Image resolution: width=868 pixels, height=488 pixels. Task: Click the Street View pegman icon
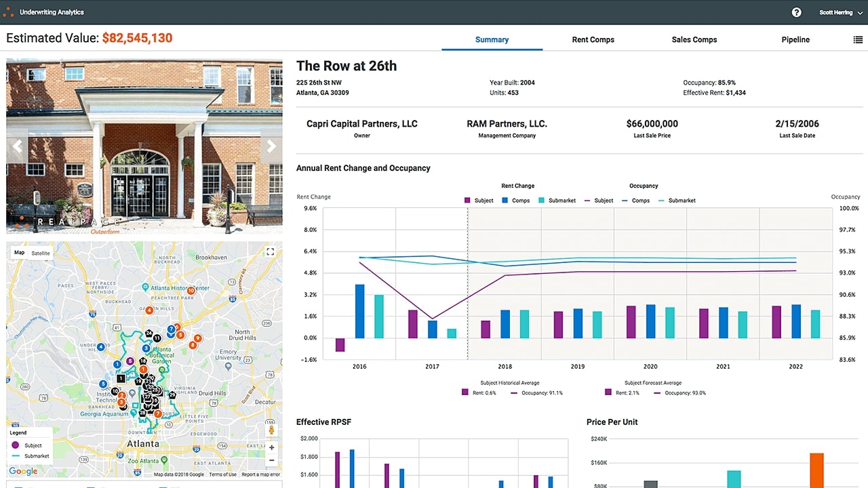pos(272,430)
